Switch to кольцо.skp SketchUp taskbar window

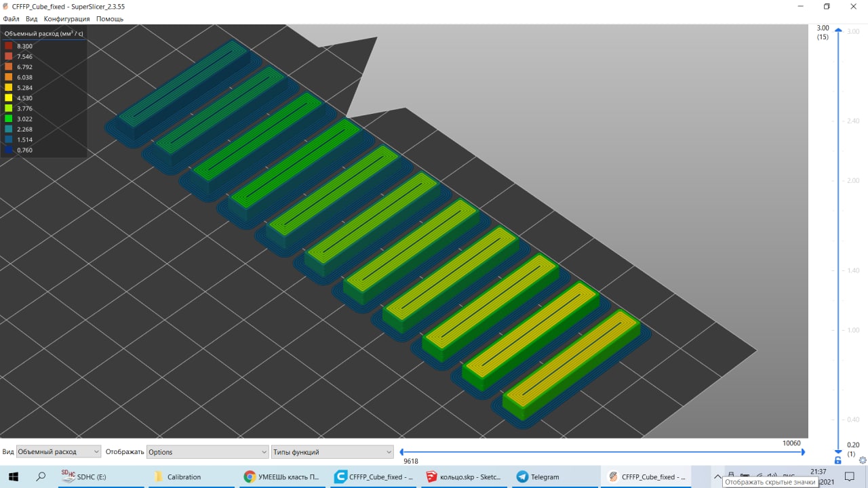(462, 476)
